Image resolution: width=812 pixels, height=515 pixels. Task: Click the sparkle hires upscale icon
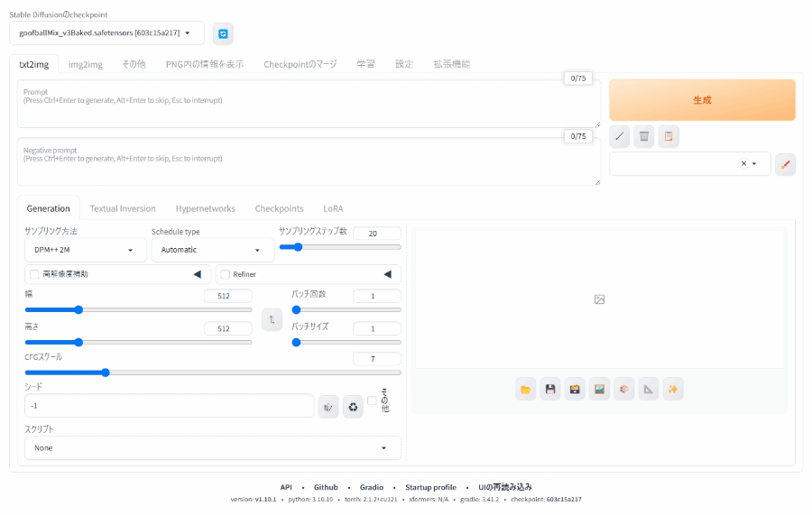click(x=673, y=390)
